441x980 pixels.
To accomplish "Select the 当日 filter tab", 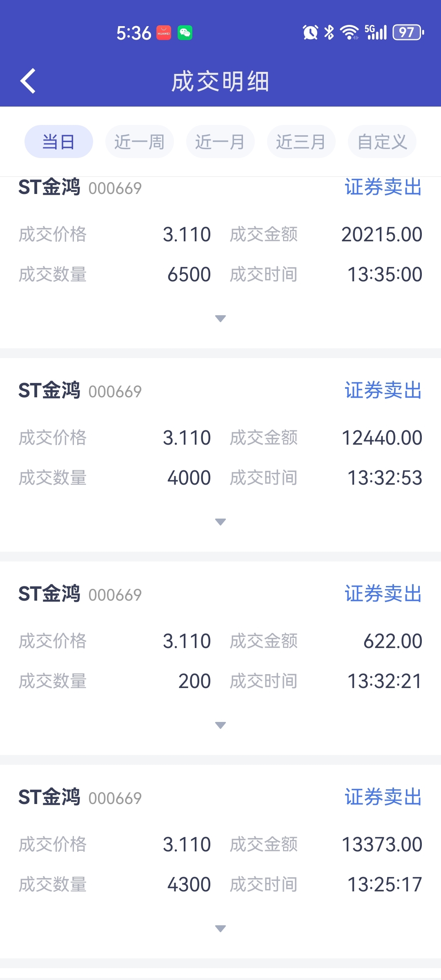I will coord(59,142).
